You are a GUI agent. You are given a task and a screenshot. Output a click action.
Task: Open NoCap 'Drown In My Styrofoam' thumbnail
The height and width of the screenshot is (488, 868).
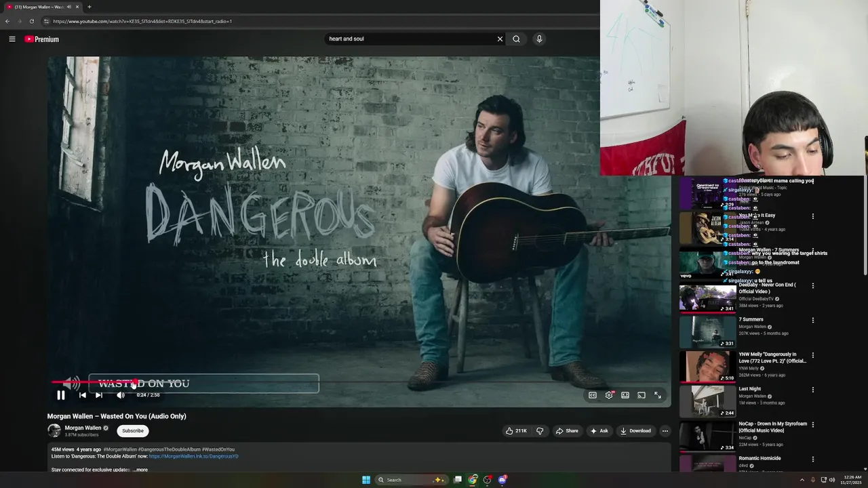point(707,436)
